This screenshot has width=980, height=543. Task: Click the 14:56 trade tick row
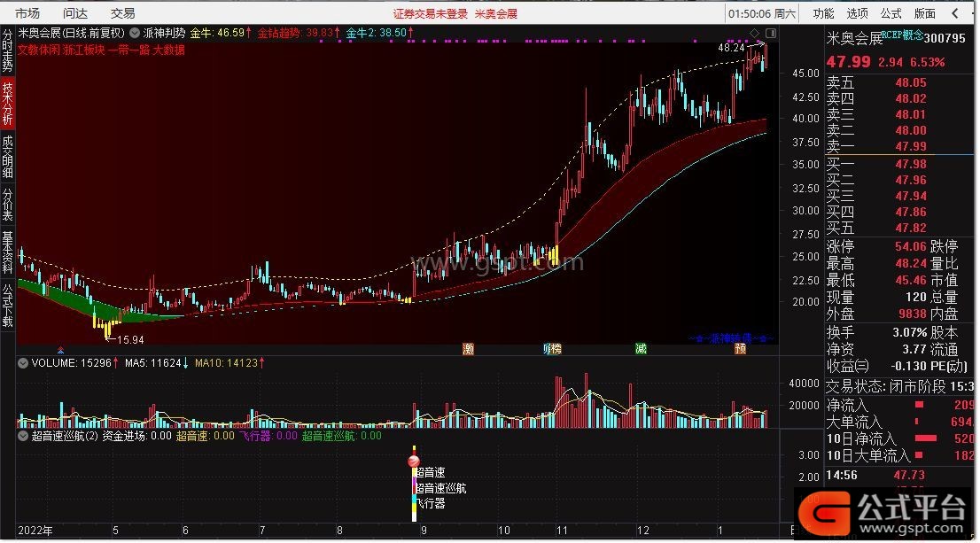899,476
